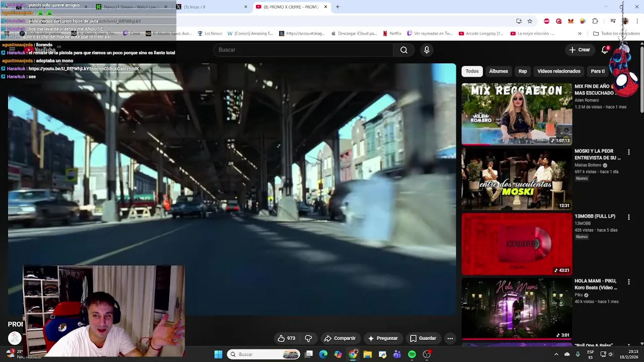Dislike the current video
Screen dimensions: 644x362
coord(308,338)
